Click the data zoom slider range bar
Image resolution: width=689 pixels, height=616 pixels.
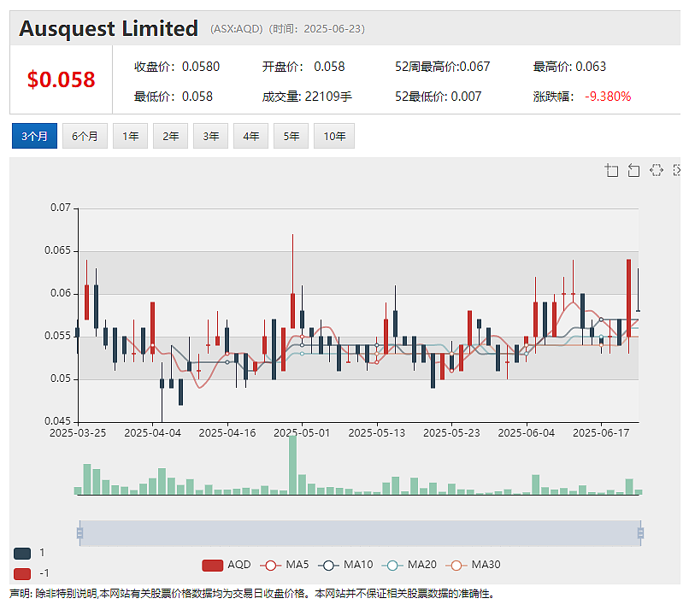tap(360, 533)
